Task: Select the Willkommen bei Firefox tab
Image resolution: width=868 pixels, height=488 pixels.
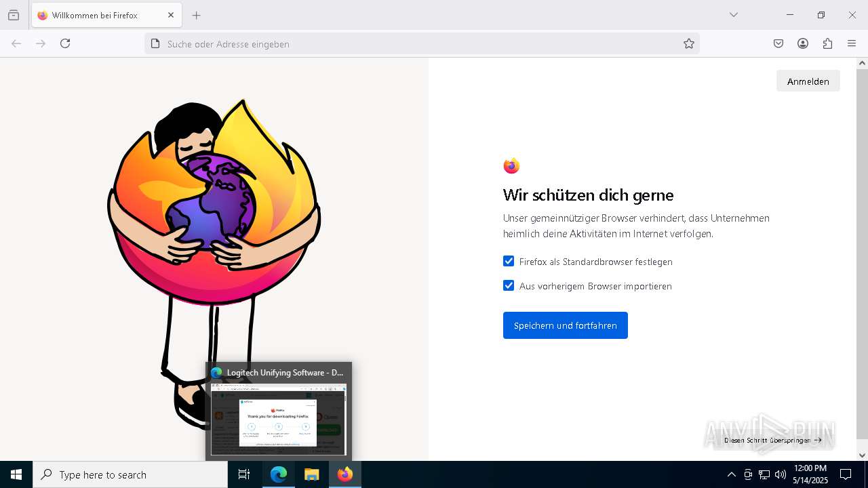Action: [x=106, y=15]
